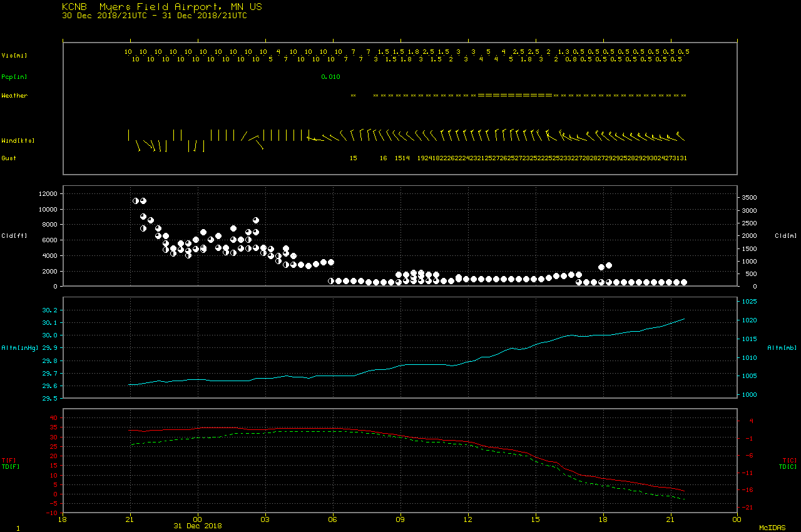The width and height of the screenshot is (801, 532).
Task: Click the 4000 cloud height tick
Action: (x=49, y=255)
